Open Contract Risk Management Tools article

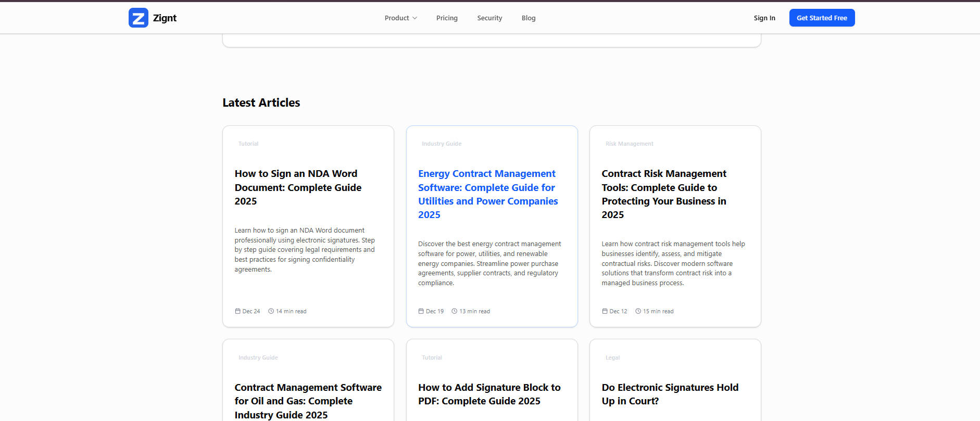point(664,194)
